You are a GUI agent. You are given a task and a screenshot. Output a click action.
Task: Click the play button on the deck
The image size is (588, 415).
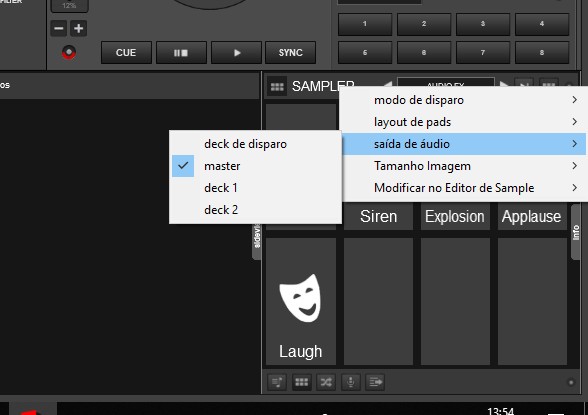(236, 52)
